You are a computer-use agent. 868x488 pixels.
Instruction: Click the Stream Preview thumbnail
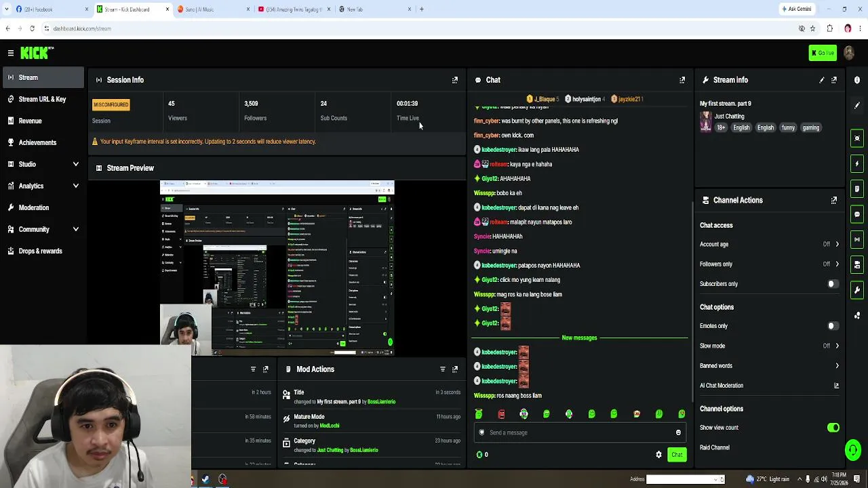277,268
